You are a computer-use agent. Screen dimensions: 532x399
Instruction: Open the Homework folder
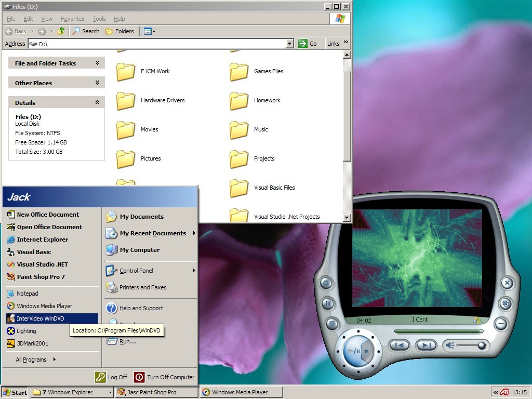(255, 101)
